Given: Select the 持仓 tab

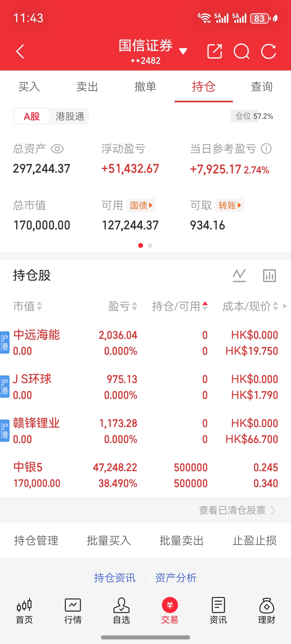Looking at the screenshot, I should tap(203, 86).
